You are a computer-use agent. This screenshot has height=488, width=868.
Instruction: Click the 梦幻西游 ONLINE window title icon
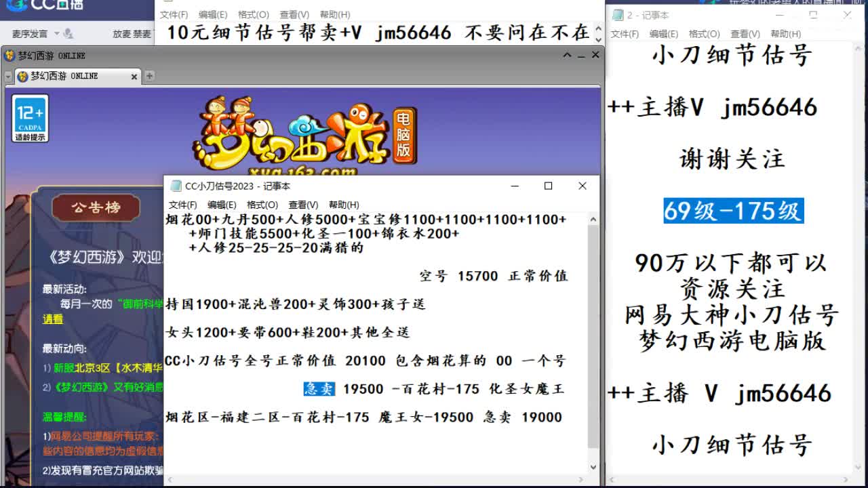(x=10, y=56)
